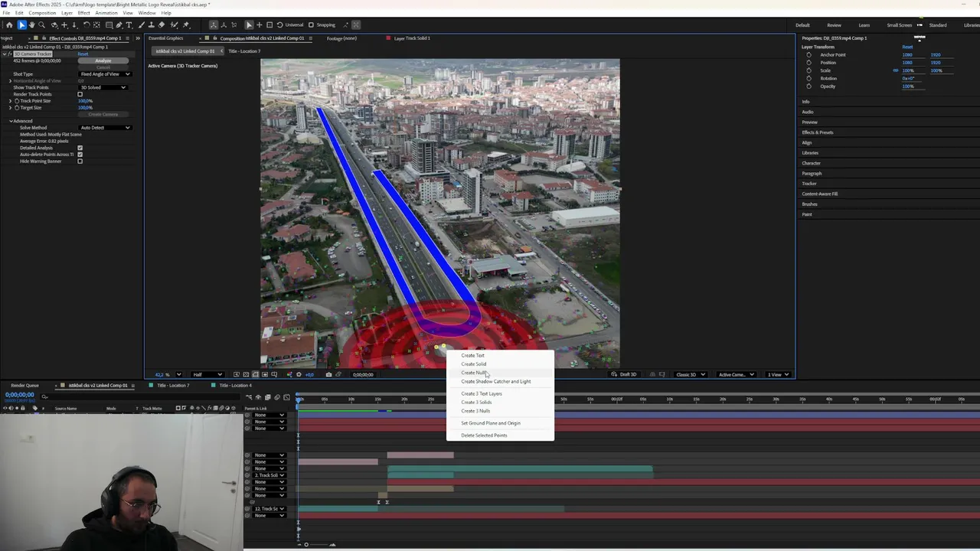
Task: Open the Composition menu
Action: tap(42, 13)
